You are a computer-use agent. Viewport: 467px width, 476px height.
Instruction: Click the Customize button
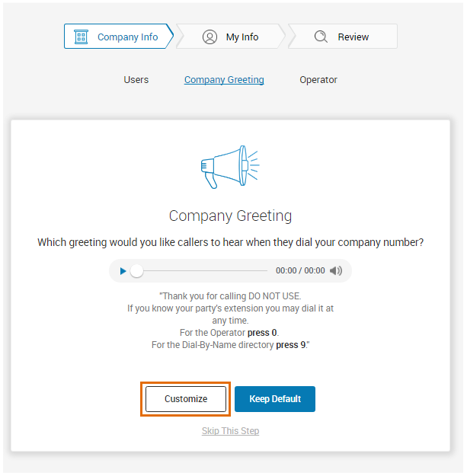[186, 399]
